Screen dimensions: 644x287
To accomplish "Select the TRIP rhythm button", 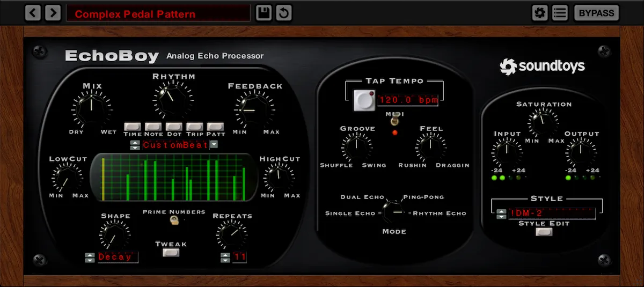I will (x=195, y=127).
